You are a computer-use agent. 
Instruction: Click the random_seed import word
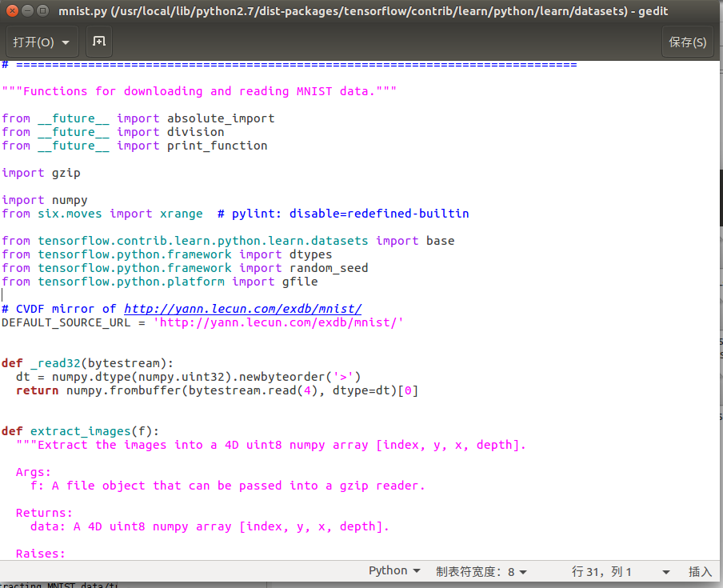(x=329, y=268)
